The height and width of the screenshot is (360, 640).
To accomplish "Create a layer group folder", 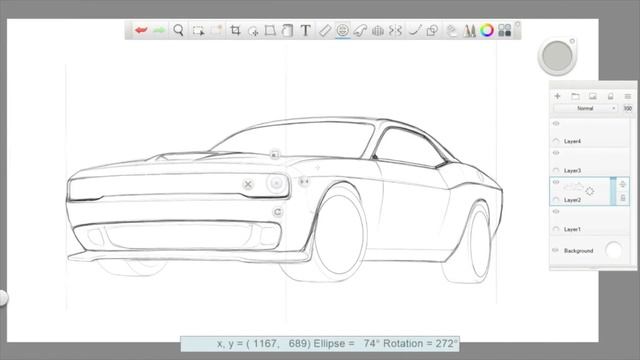I will pos(575,96).
